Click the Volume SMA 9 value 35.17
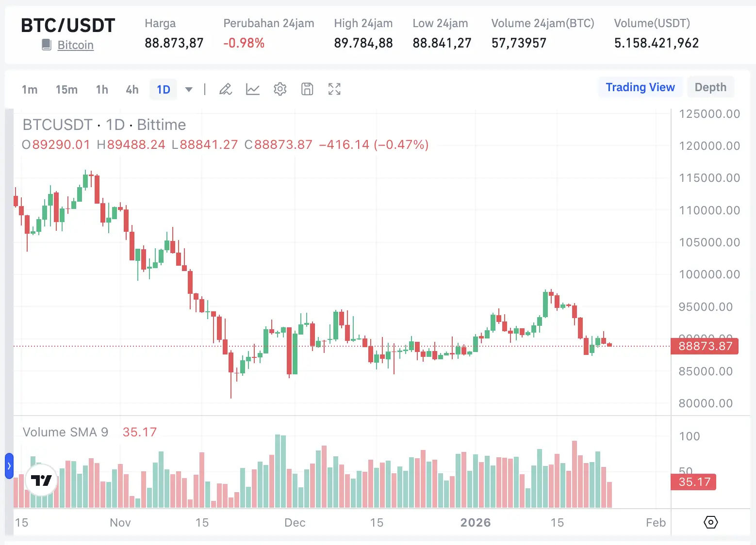756x545 pixels. [140, 432]
